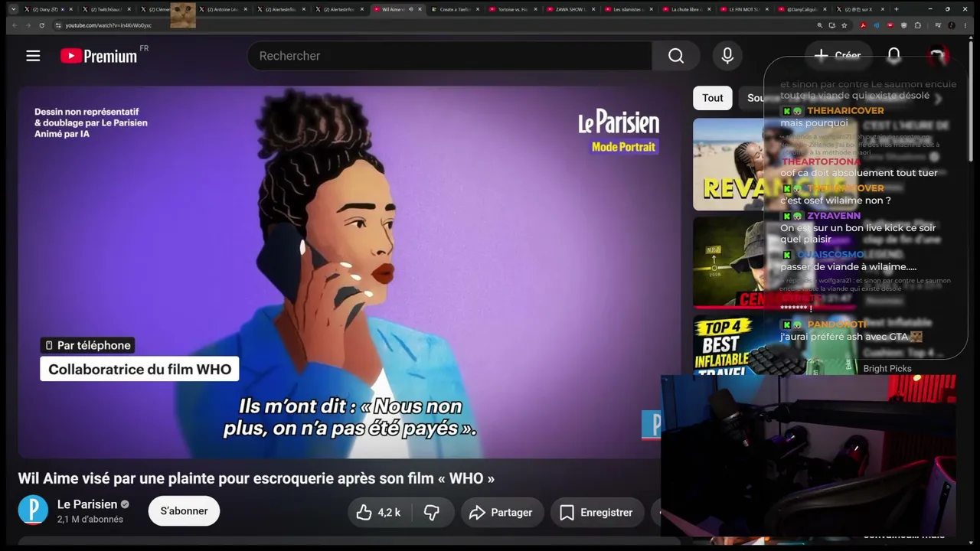Focus the Rechercher search field
Viewport: 980px width, 551px height.
(449, 56)
